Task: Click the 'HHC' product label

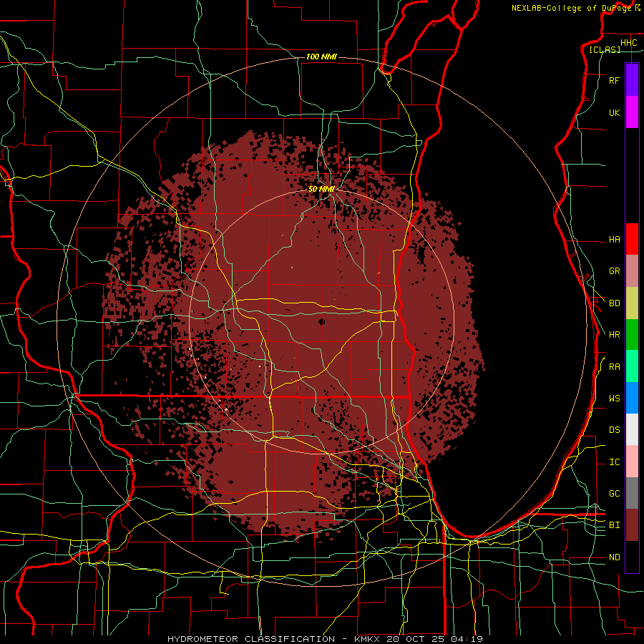Action: pos(628,43)
